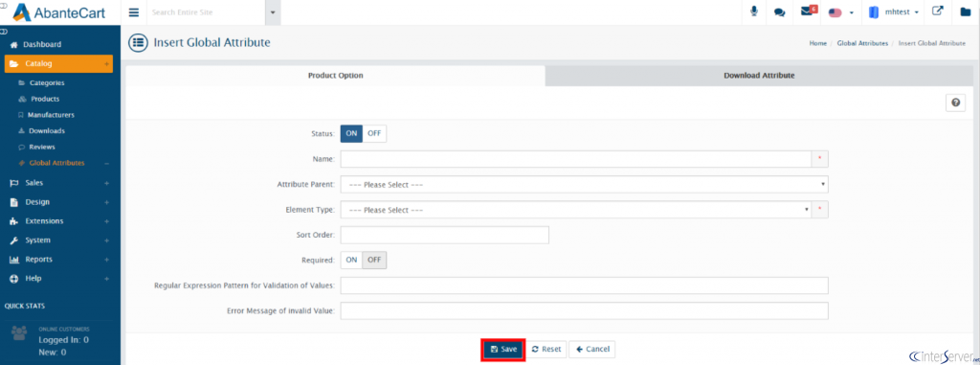
Task: Open the mhtest user dropdown
Action: tap(902, 12)
